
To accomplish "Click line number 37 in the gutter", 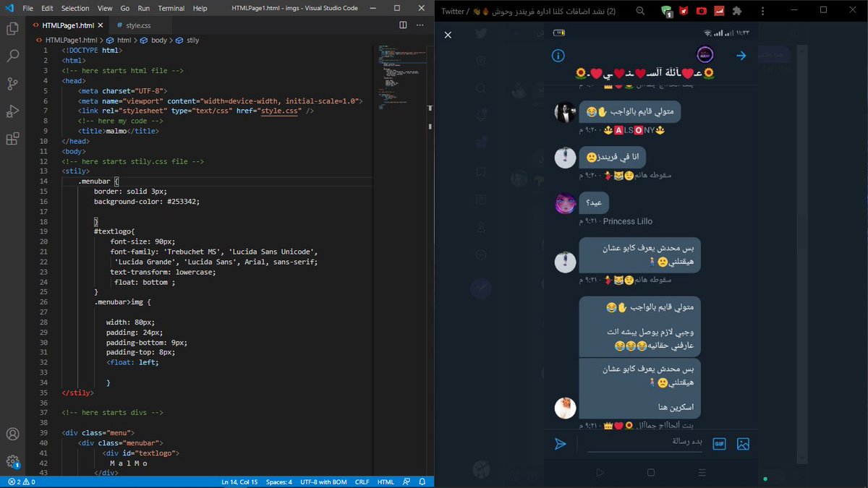I will click(43, 413).
